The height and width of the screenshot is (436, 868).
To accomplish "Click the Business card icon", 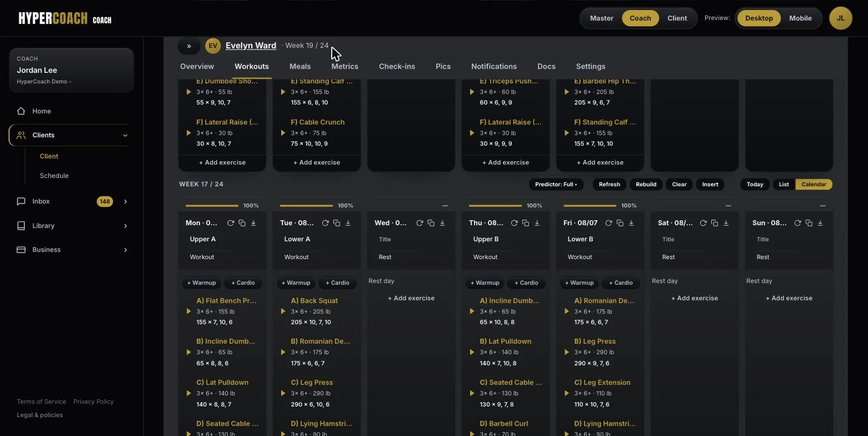I will click(x=21, y=250).
